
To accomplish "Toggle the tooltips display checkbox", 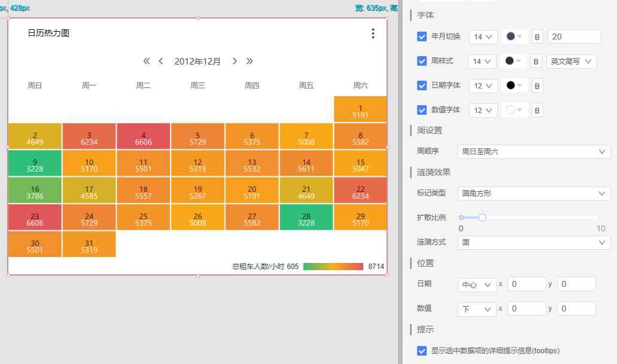I will coord(422,351).
